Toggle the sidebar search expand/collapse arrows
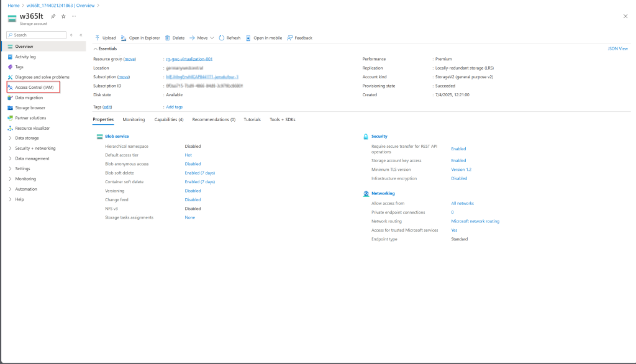The image size is (636, 364). pos(71,35)
